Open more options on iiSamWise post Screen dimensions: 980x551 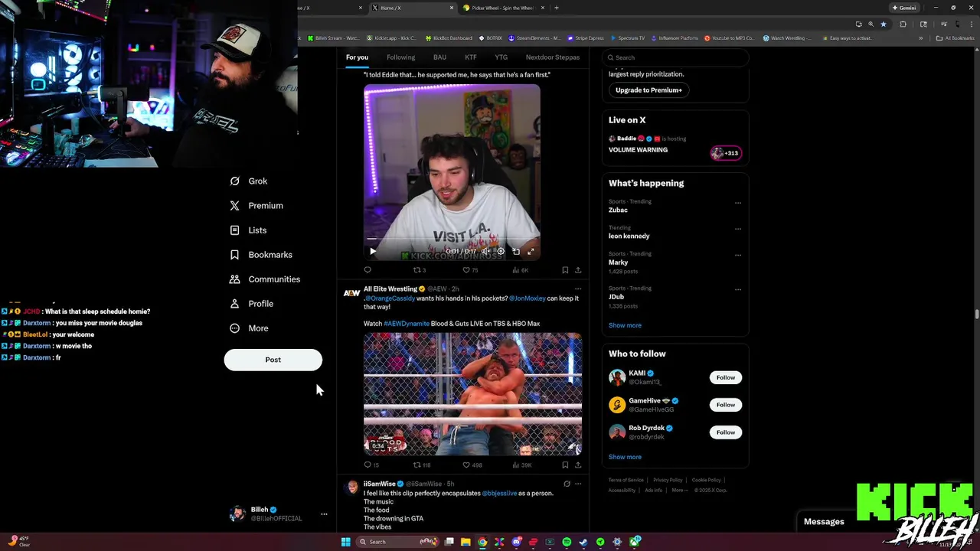578,484
